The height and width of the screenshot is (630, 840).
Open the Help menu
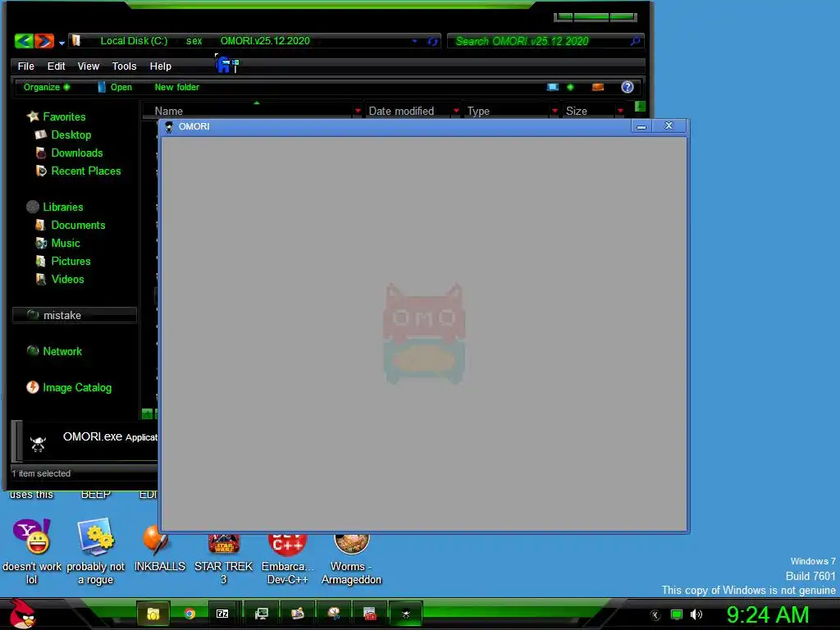160,66
